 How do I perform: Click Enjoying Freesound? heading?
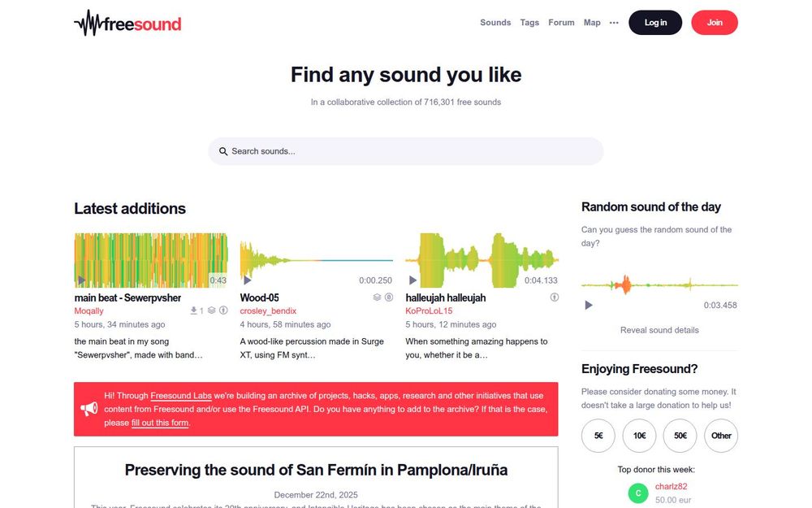click(640, 368)
